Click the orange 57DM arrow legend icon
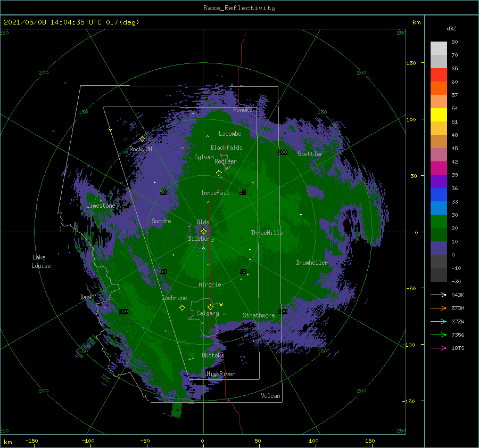479x448 pixels. (x=439, y=308)
